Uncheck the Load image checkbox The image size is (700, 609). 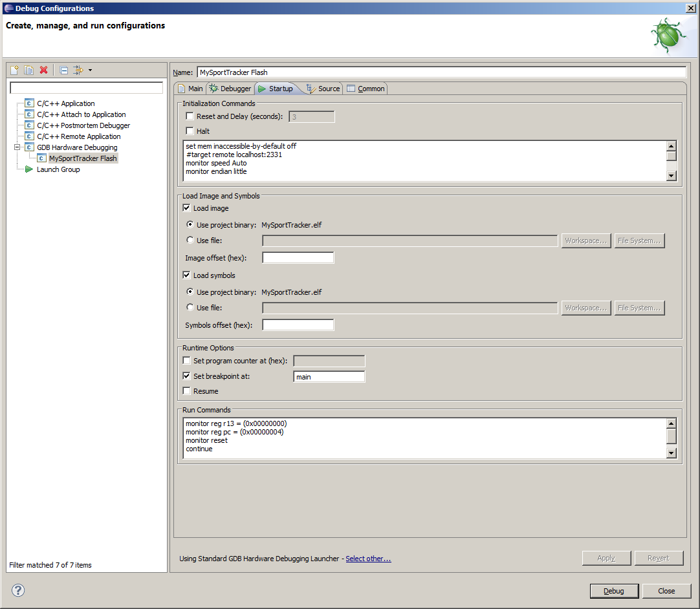point(186,208)
